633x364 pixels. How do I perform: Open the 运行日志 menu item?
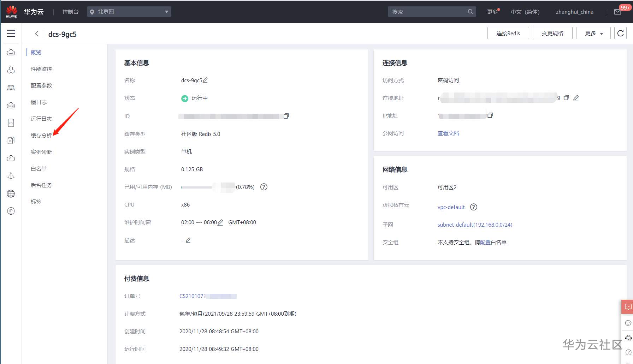click(x=41, y=119)
